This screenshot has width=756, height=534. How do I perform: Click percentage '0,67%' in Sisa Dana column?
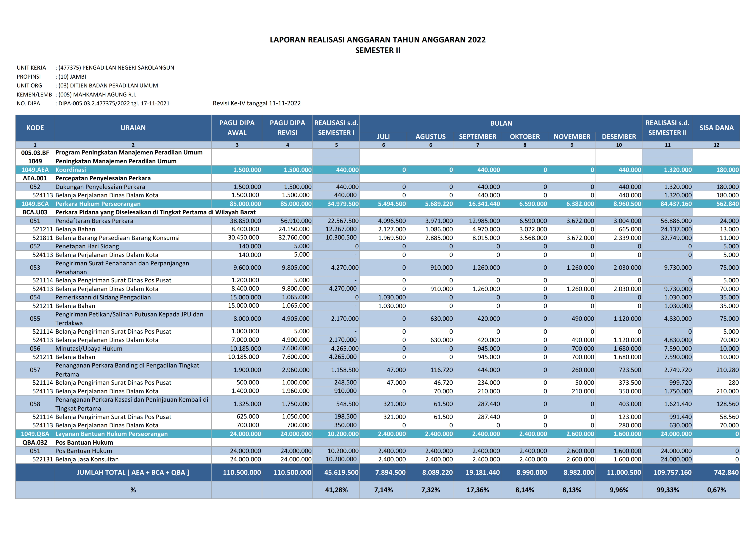(716, 490)
